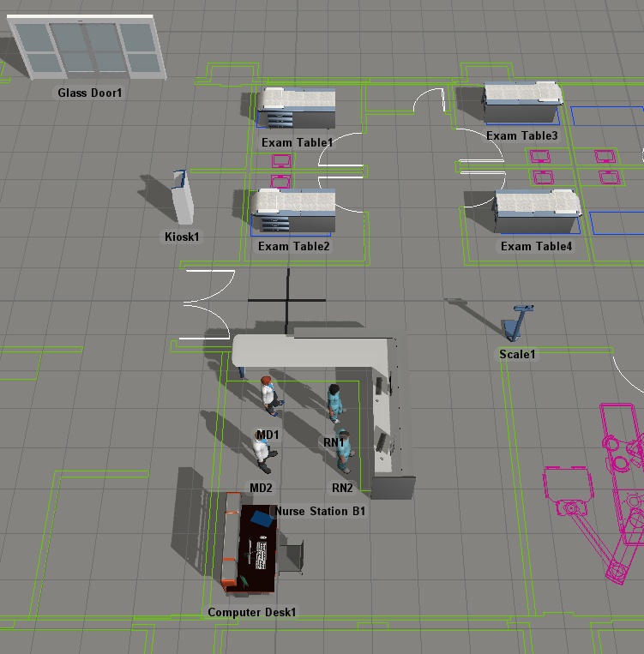Click the RN1 nurse figure
The image size is (644, 654).
(x=334, y=403)
